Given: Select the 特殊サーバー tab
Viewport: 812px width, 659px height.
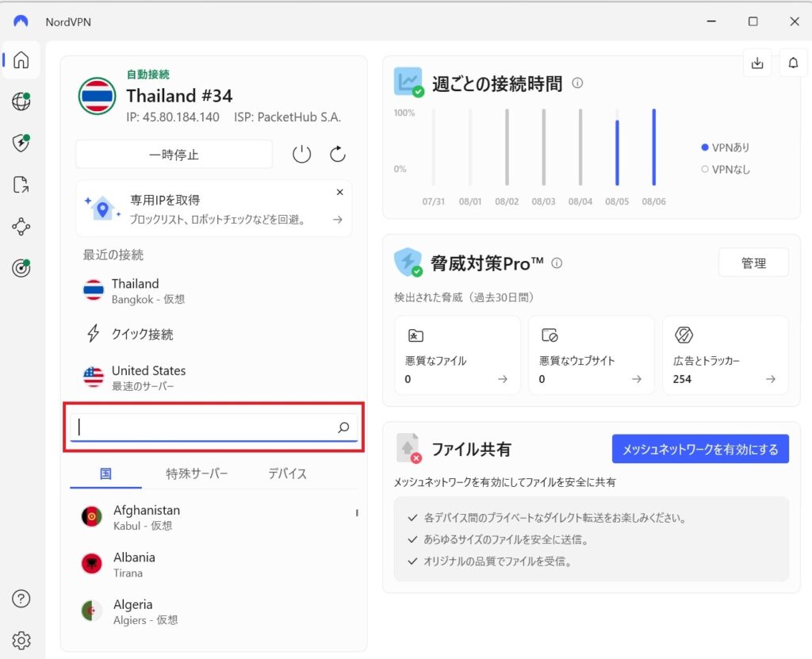Looking at the screenshot, I should tap(197, 473).
